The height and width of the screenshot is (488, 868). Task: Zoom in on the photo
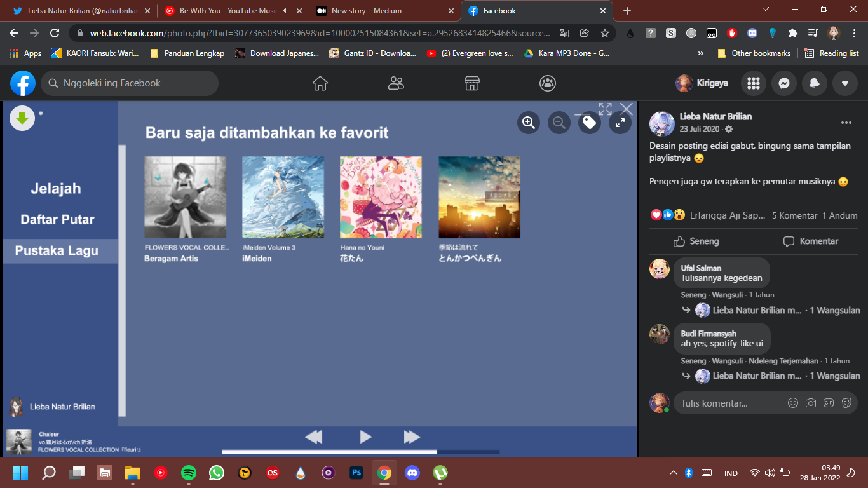coord(529,122)
